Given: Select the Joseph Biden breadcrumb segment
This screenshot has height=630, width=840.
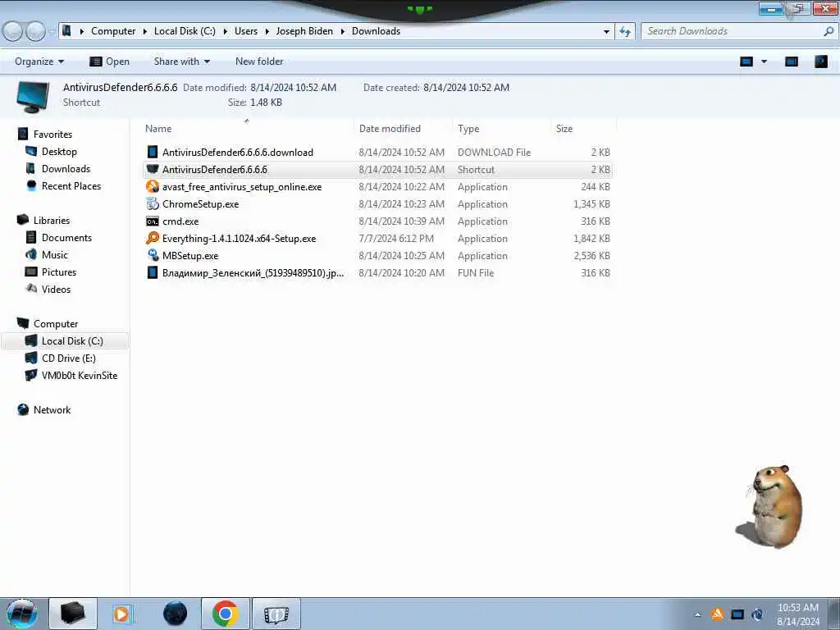Looking at the screenshot, I should click(x=304, y=31).
